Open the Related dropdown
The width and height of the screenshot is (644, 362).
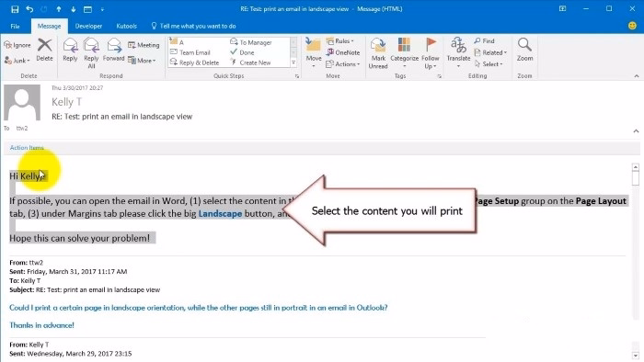click(490, 52)
